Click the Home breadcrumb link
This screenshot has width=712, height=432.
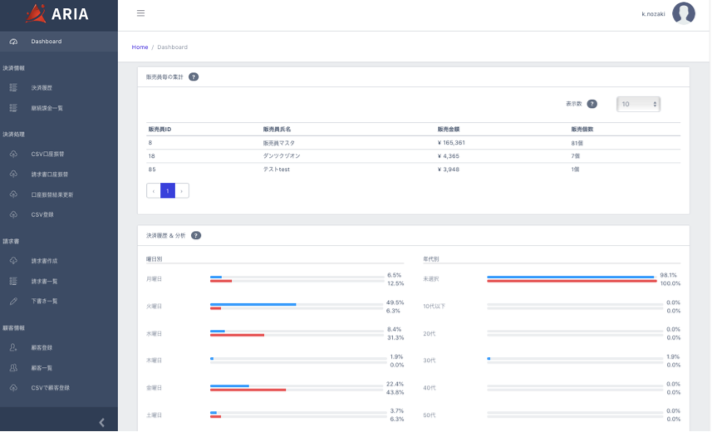pyautogui.click(x=139, y=47)
